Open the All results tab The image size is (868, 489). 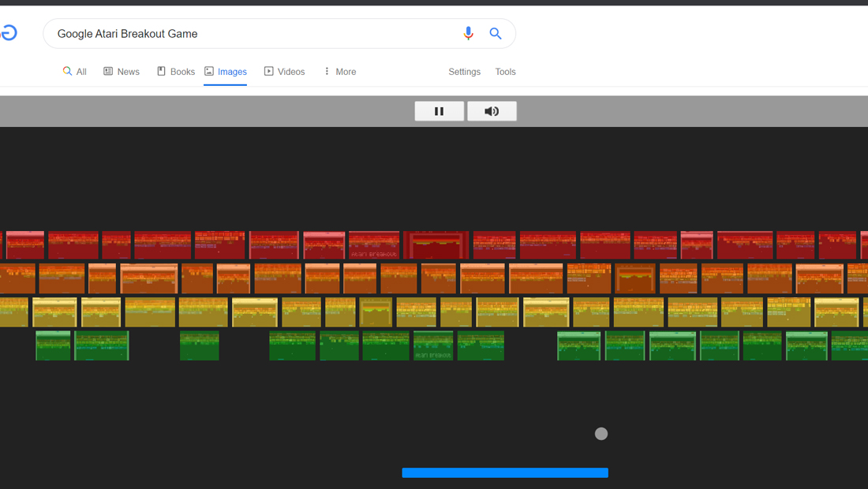[x=75, y=72]
